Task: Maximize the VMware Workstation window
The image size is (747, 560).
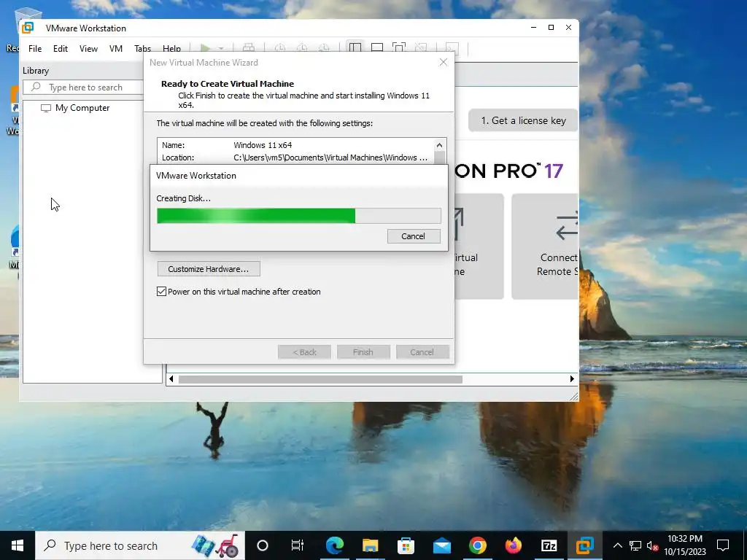Action: [x=551, y=28]
